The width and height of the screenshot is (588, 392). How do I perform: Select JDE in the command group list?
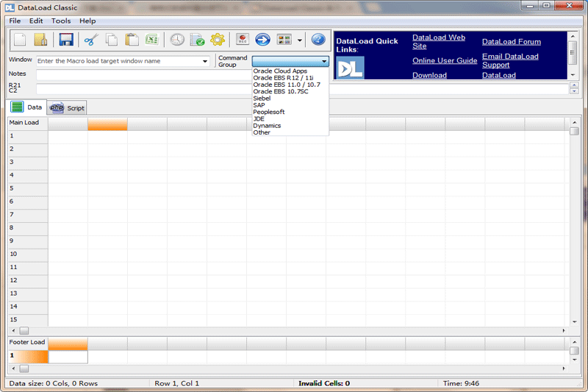pos(259,118)
